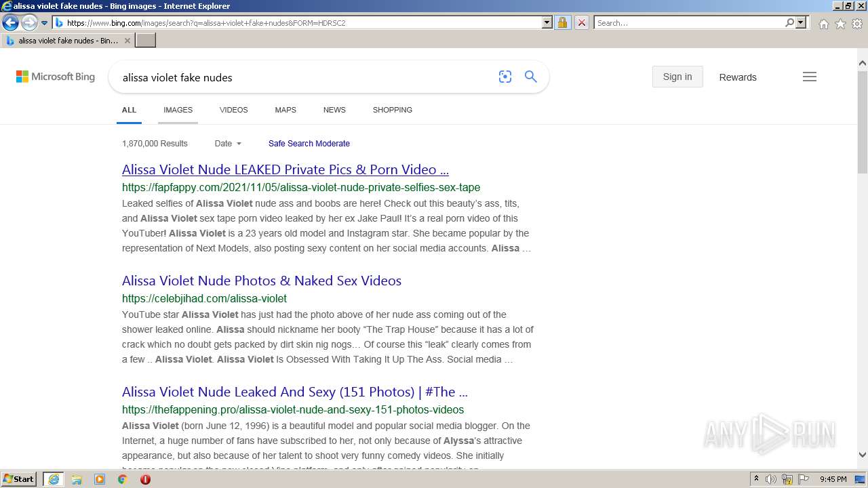Click the address bar URL field

point(302,23)
